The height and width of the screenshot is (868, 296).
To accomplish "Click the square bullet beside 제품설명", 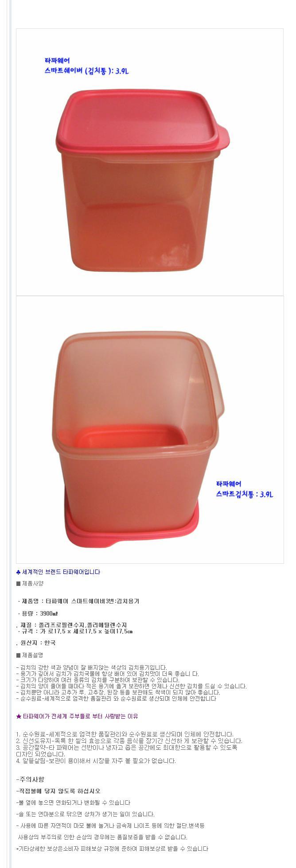I will coord(19,655).
